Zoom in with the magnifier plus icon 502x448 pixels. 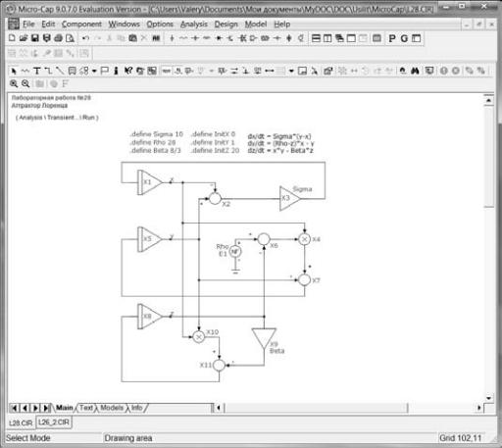click(x=14, y=83)
